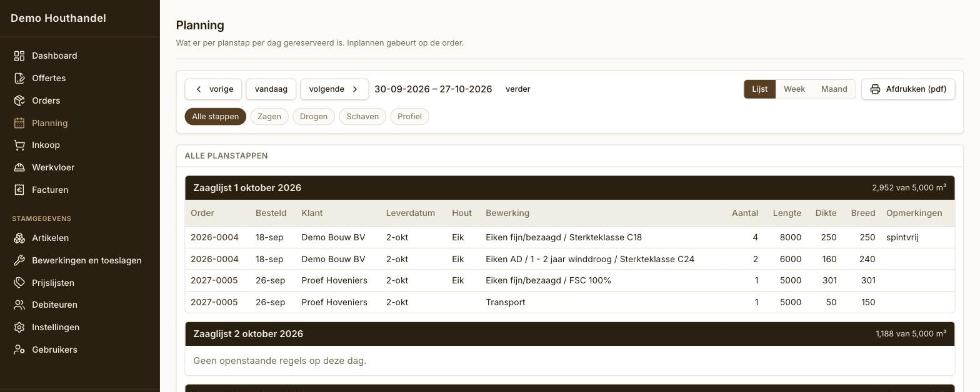Go to Debiteuren list

pyautogui.click(x=54, y=305)
